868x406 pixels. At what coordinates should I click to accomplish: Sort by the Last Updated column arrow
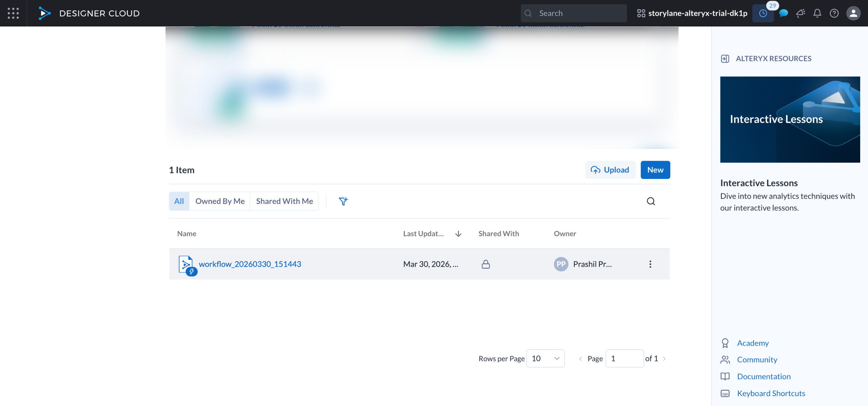[x=458, y=234]
